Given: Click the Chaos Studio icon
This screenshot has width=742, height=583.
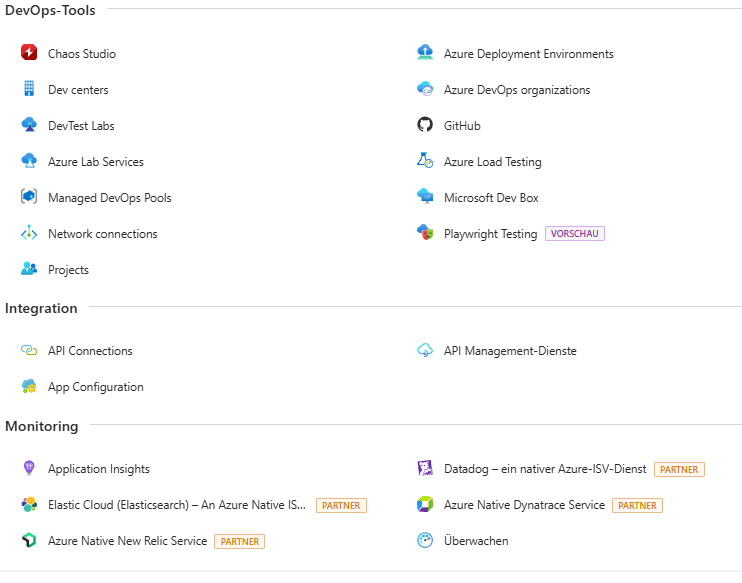Looking at the screenshot, I should pos(29,54).
